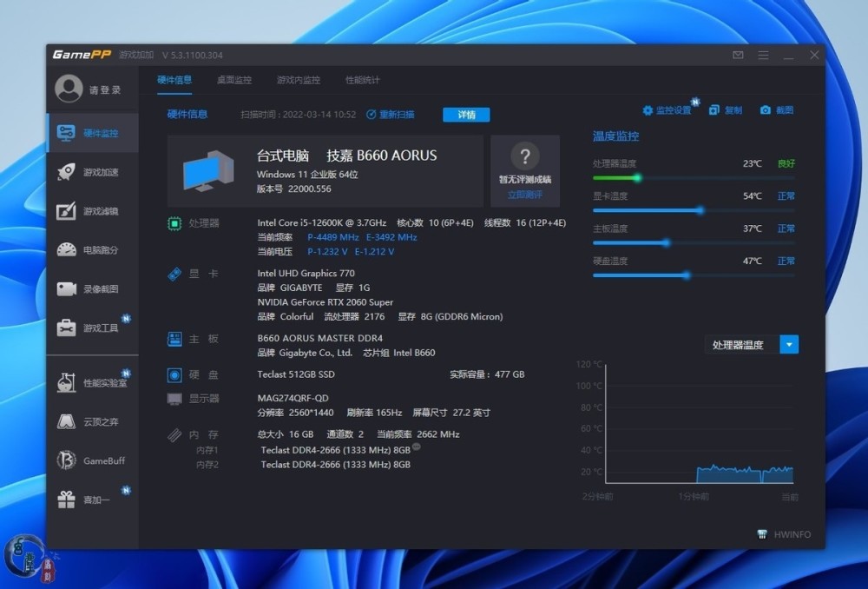Click the processor temperature history graph

[x=700, y=423]
